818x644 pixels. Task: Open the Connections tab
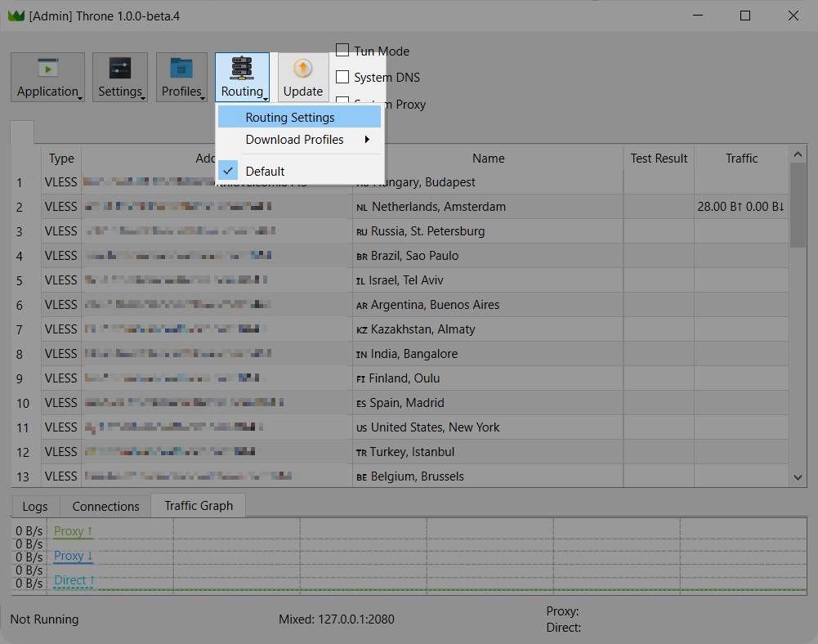105,506
